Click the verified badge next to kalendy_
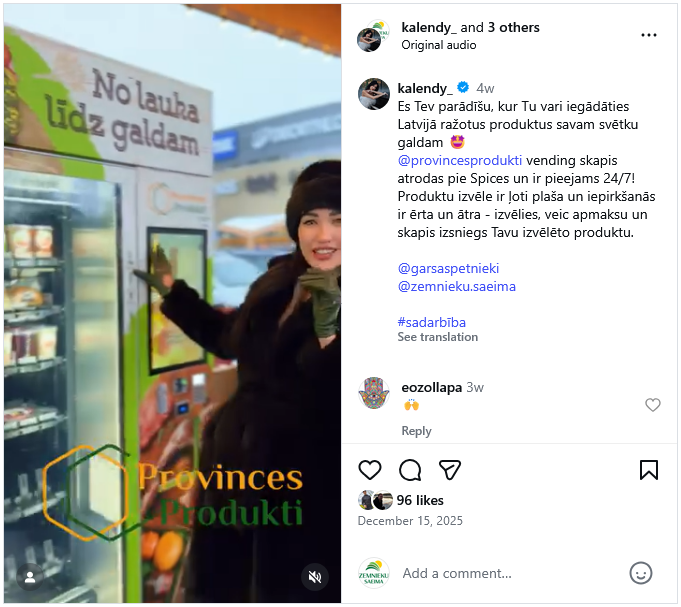The height and width of the screenshot is (607, 681). coord(463,88)
